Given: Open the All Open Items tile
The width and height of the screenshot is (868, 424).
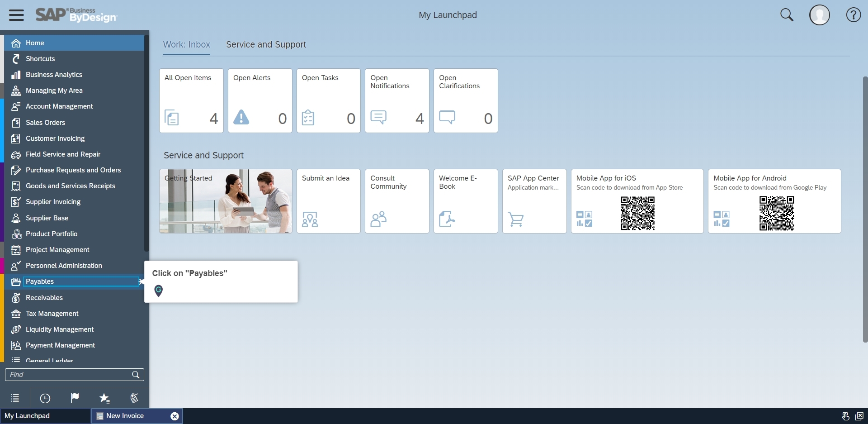Looking at the screenshot, I should [191, 101].
